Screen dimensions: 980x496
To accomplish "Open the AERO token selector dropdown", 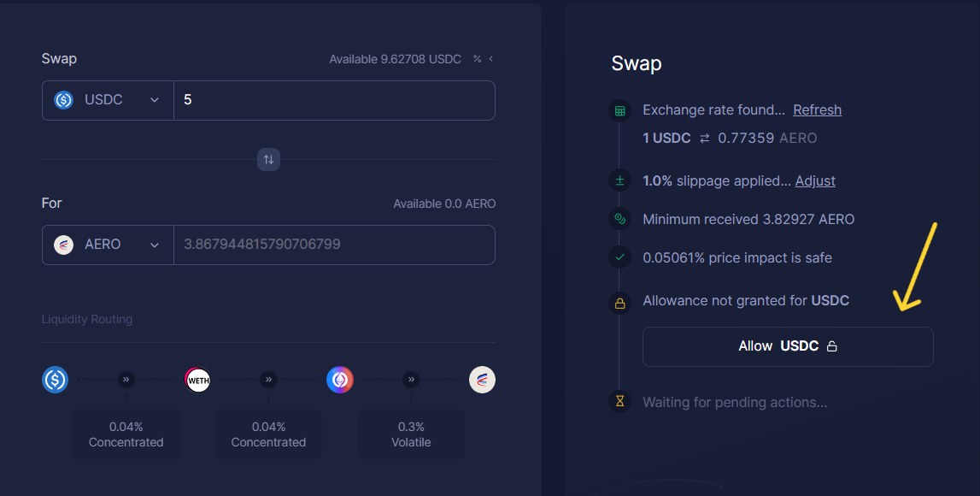I will tap(108, 245).
